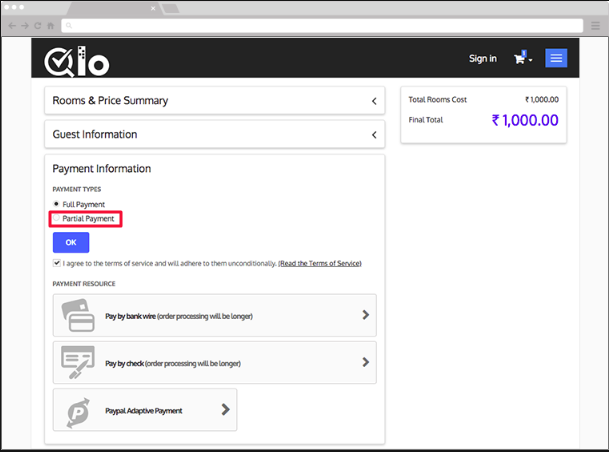The width and height of the screenshot is (609, 452).
Task: Go to browser home icon
Action: pyautogui.click(x=50, y=26)
